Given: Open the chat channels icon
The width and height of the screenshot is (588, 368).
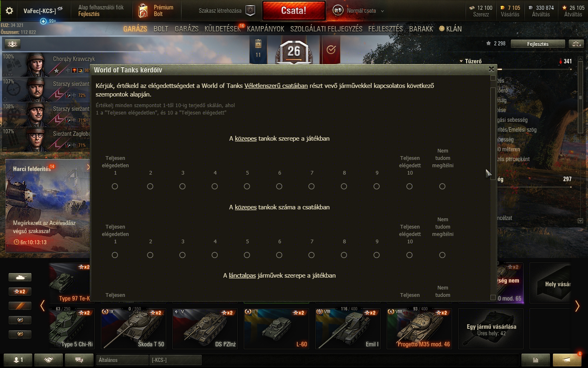Looking at the screenshot, I should [79, 360].
